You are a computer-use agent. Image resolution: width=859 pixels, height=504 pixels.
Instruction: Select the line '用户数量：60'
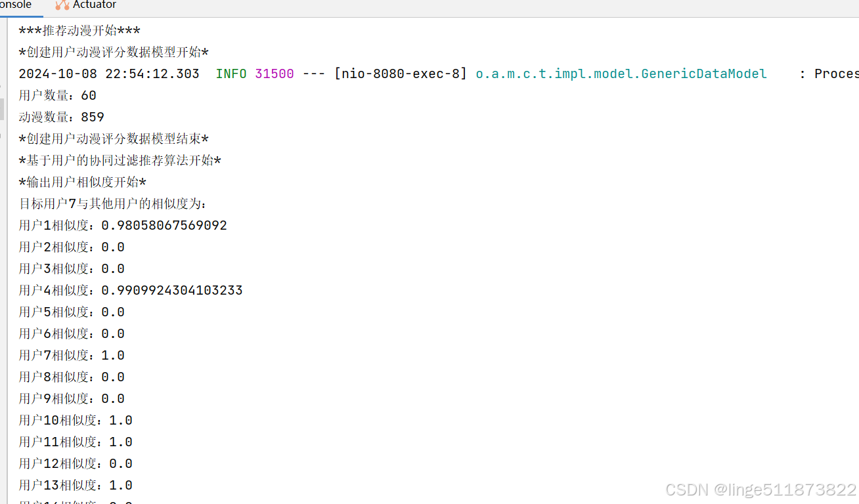pos(58,96)
